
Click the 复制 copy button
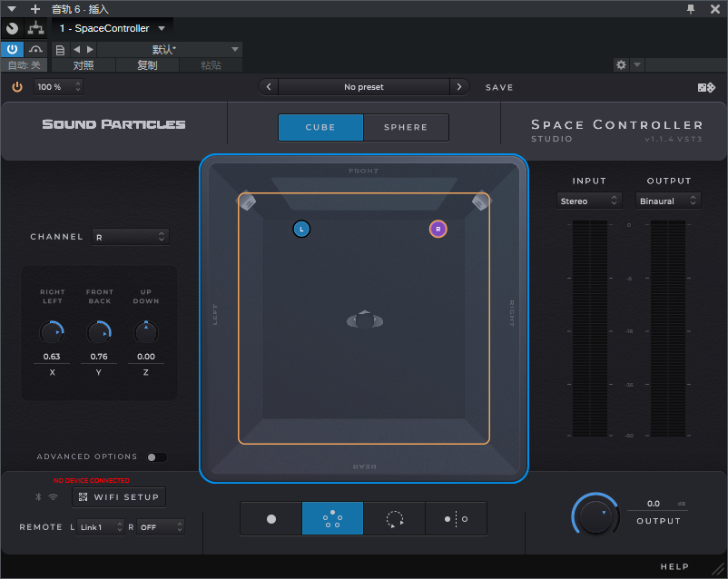147,65
